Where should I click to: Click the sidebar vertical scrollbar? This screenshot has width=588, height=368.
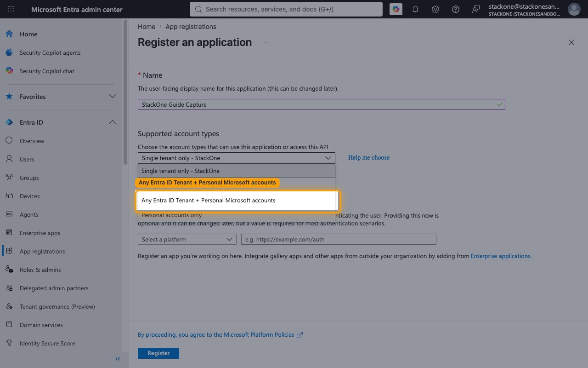[x=125, y=92]
